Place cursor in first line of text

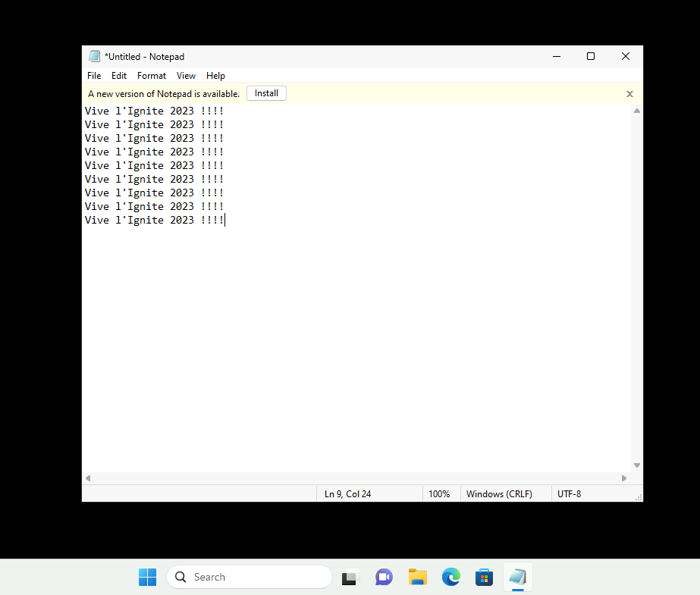coord(154,111)
